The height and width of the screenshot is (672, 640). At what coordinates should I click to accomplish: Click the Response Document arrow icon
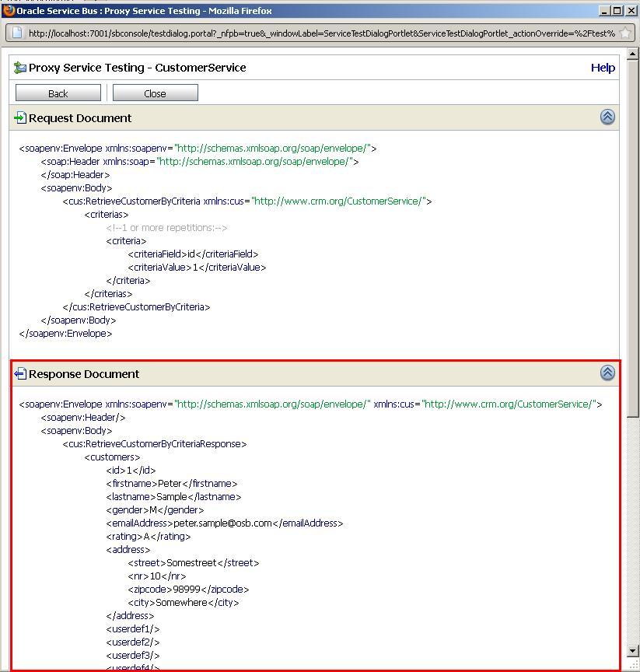tap(20, 373)
